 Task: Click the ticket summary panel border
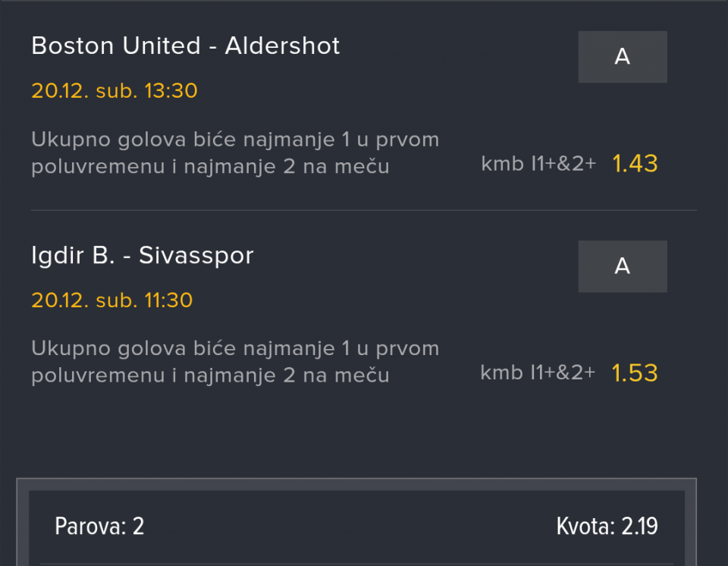pyautogui.click(x=356, y=480)
